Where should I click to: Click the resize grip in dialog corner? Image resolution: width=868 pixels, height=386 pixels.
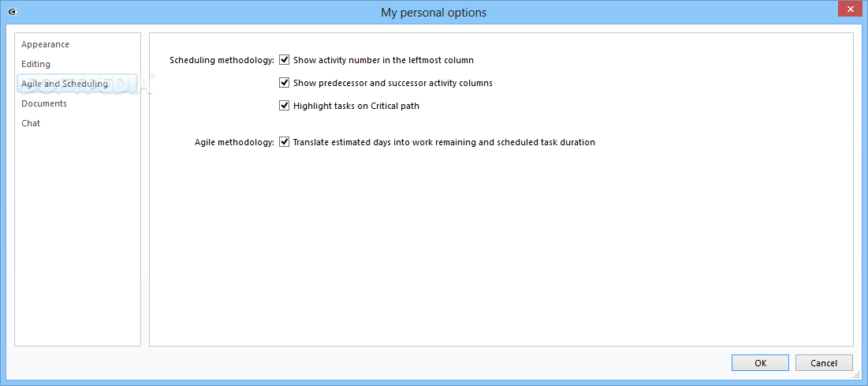857,375
